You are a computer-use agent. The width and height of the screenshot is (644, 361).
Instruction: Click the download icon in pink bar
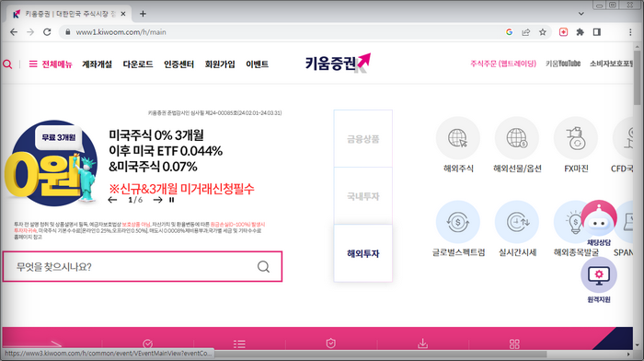422,344
